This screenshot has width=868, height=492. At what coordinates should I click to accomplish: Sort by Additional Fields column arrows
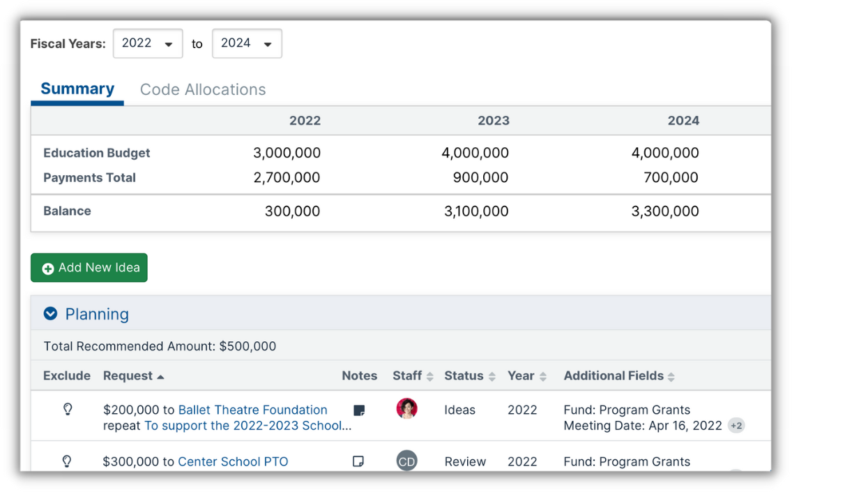(671, 377)
